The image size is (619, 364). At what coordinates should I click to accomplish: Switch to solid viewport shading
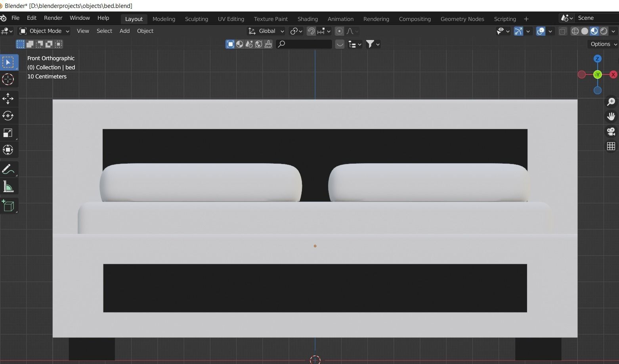point(585,31)
